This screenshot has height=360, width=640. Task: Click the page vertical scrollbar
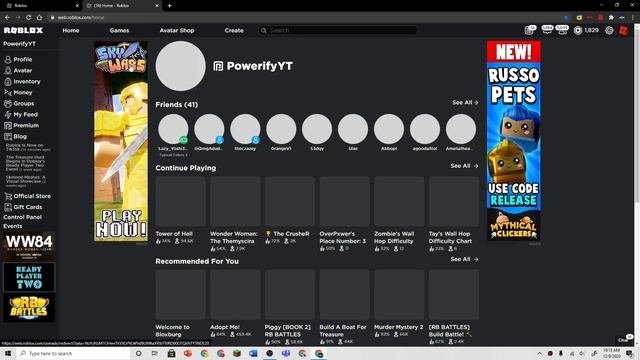point(637,184)
